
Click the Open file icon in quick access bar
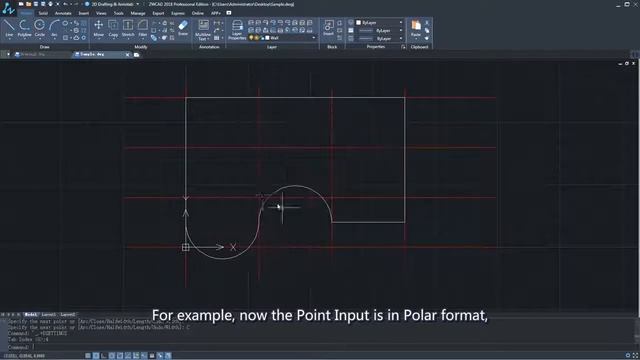28,4
